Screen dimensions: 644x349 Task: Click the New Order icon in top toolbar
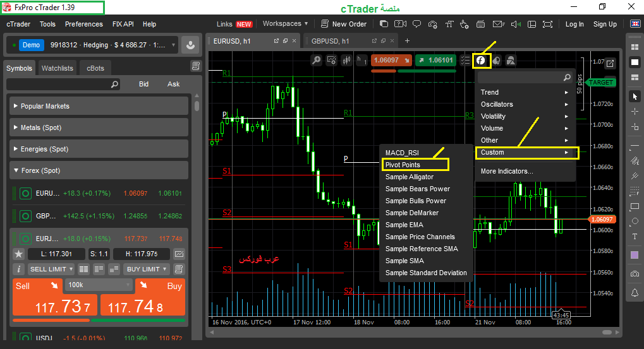324,24
